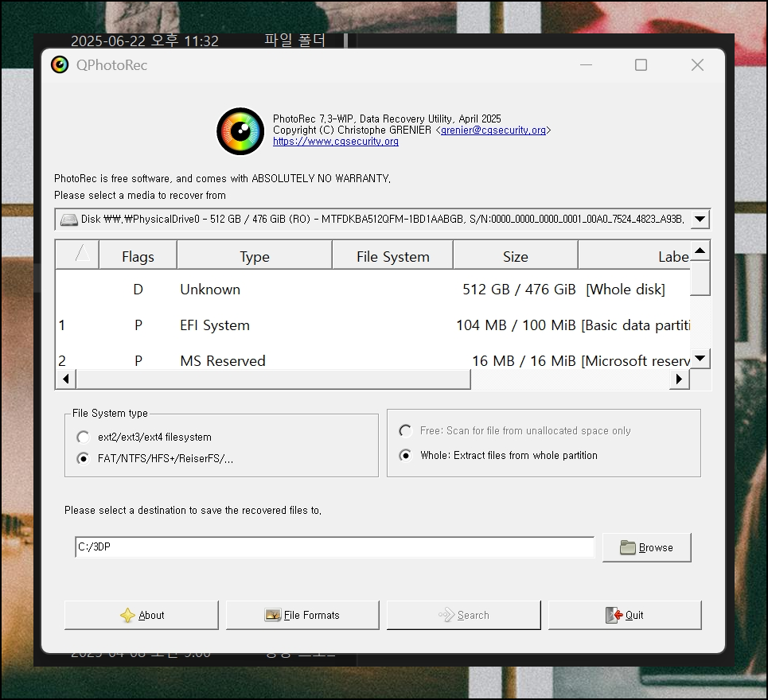This screenshot has height=700, width=768.
Task: Sort by the Flags column header
Action: (138, 255)
